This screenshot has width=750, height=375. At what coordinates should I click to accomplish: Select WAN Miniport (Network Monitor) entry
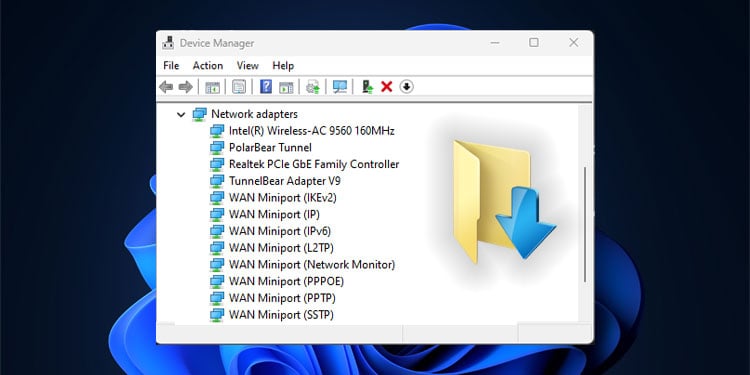tap(312, 265)
